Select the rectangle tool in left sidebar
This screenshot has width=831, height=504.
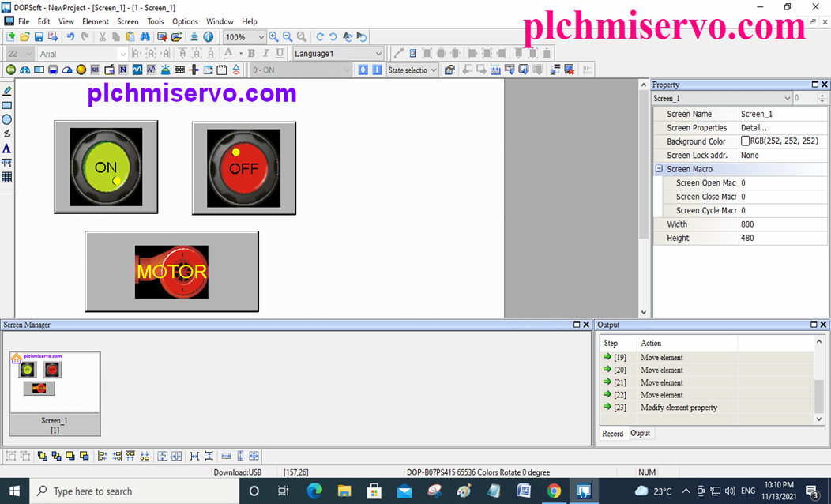click(7, 106)
